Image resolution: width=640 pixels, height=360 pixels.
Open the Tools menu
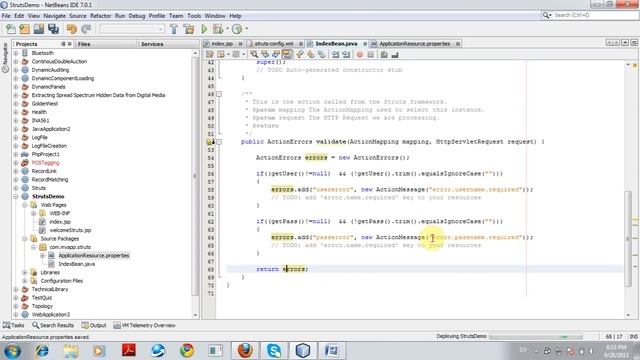(194, 16)
